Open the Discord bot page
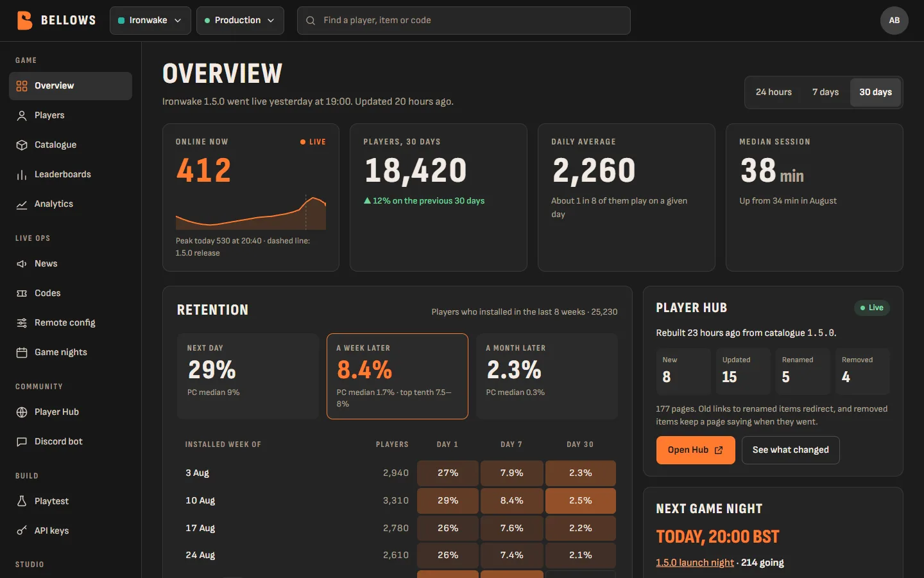924x578 pixels. (71, 442)
